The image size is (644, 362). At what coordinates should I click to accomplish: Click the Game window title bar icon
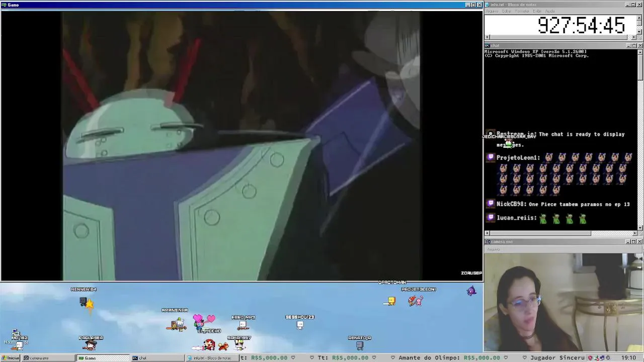[4, 5]
